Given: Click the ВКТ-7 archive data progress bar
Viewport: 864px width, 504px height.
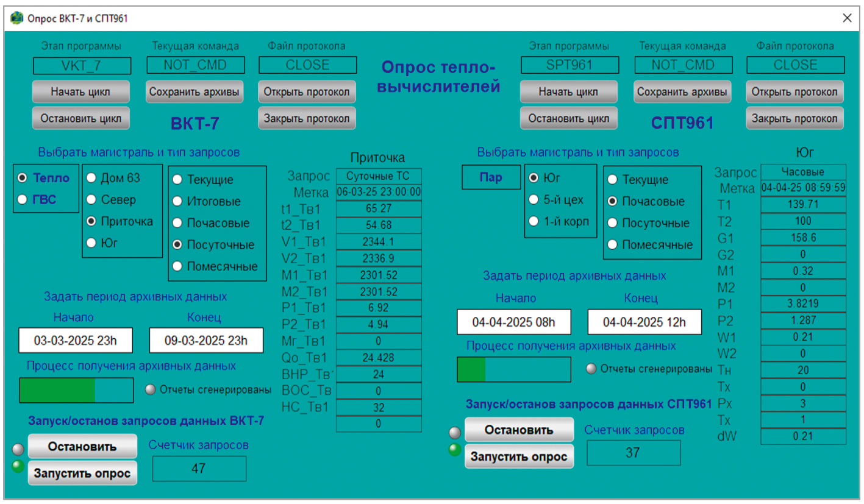Looking at the screenshot, I should click(x=76, y=390).
